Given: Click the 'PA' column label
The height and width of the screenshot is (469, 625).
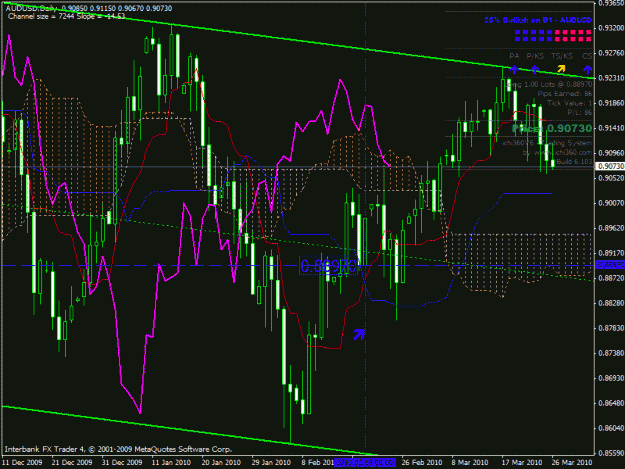Looking at the screenshot, I should pyautogui.click(x=514, y=56).
